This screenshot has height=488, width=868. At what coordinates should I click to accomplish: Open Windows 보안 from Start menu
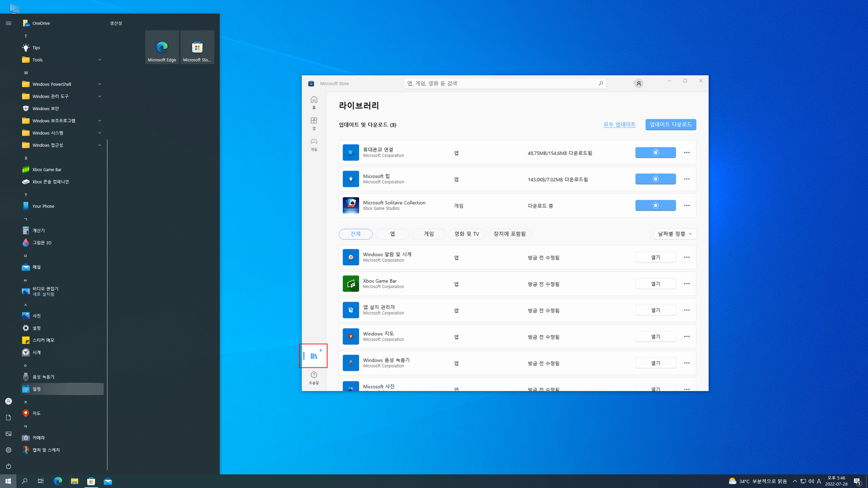click(62, 108)
